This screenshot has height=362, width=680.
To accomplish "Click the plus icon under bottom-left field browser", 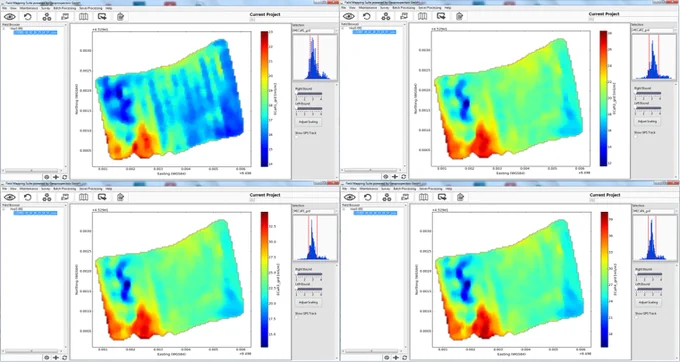I will point(56,358).
